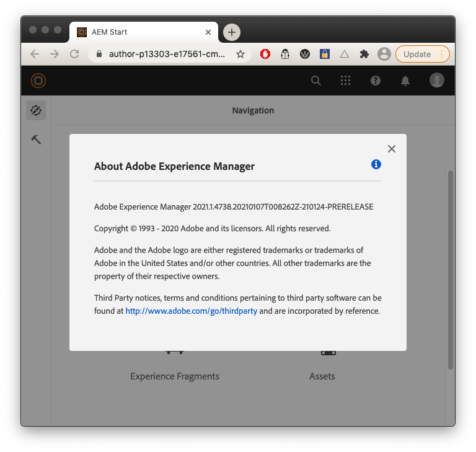Go back in browser history

35,54
